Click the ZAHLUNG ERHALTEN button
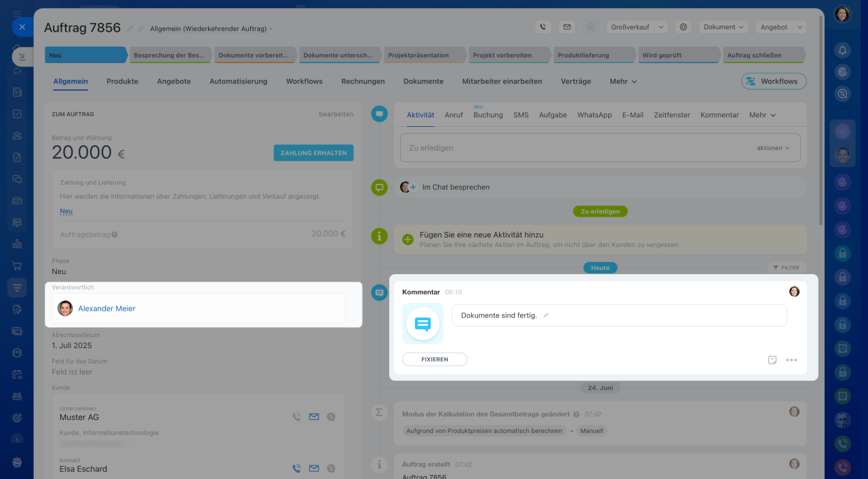 313,153
